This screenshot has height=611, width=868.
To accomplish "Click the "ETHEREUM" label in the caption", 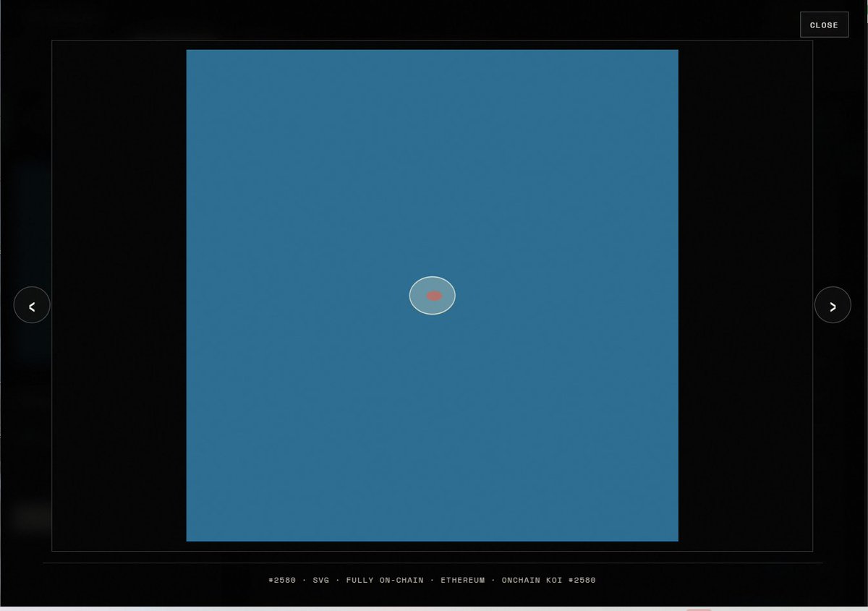I will coord(463,580).
